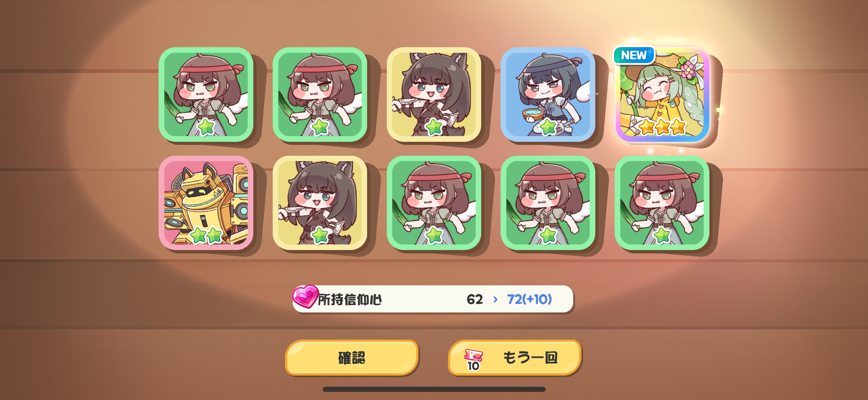This screenshot has width=868, height=400.
Task: Click the 所持信仰心 points bar
Action: [433, 299]
